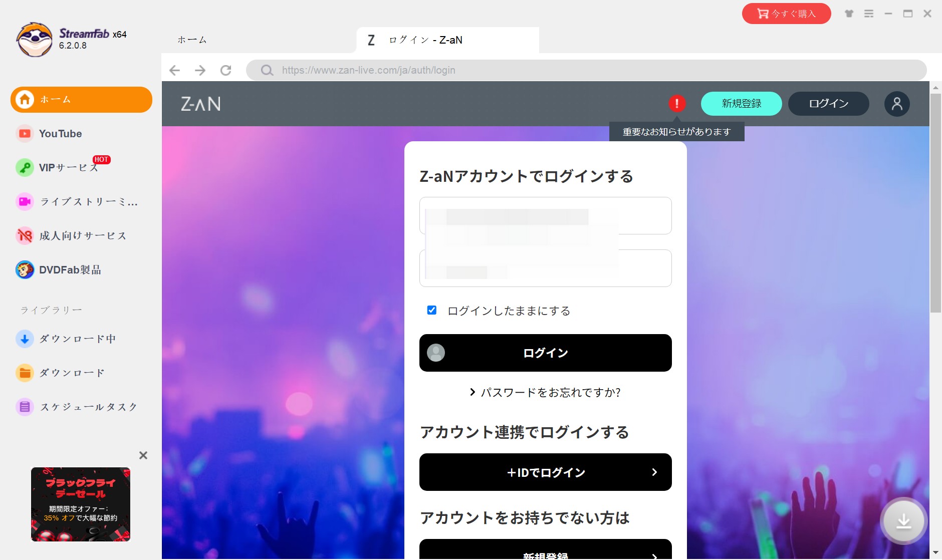Click the password input field
Screen dimensions: 942x560
[x=546, y=268]
